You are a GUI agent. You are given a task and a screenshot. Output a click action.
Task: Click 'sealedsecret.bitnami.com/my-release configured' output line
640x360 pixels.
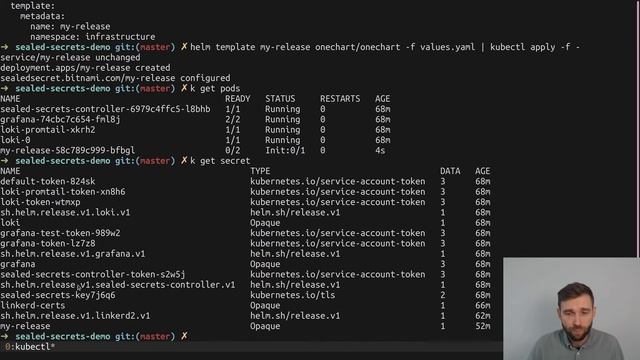(x=115, y=78)
